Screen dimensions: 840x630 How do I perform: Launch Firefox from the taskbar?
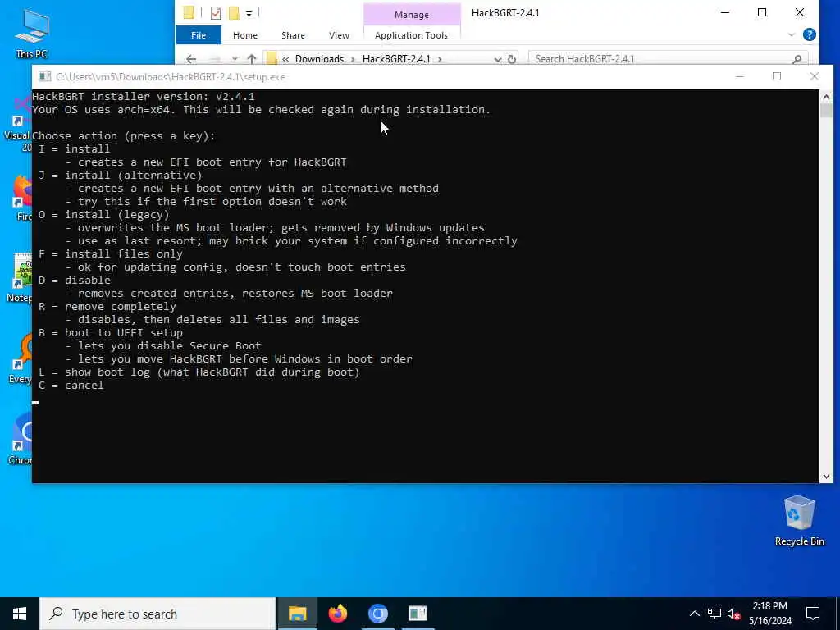tap(337, 614)
